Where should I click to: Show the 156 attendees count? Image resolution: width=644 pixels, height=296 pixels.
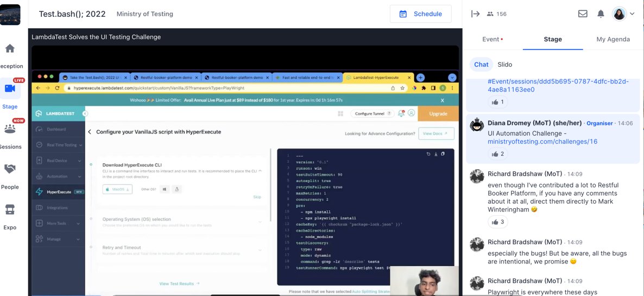pos(496,14)
